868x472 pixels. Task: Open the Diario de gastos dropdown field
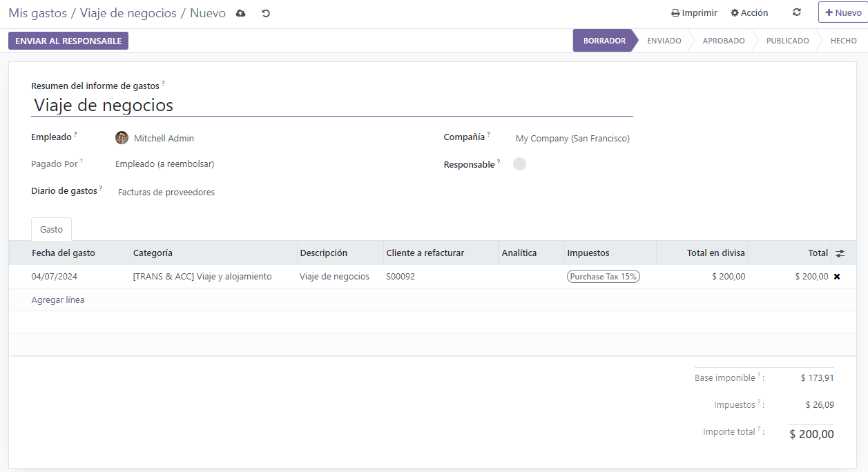tap(166, 193)
